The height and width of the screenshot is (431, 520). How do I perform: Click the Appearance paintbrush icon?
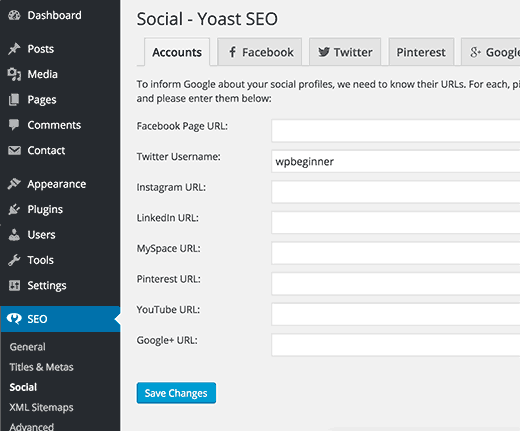click(14, 184)
